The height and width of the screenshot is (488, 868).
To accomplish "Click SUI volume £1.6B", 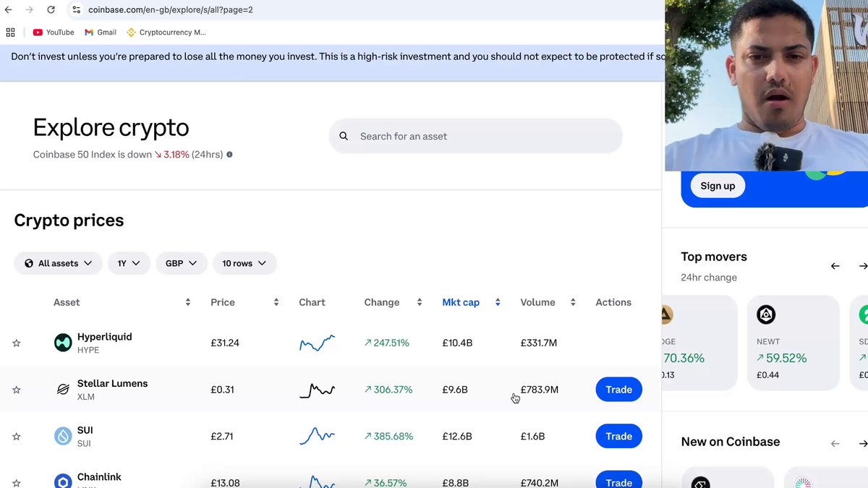I will pyautogui.click(x=532, y=437).
